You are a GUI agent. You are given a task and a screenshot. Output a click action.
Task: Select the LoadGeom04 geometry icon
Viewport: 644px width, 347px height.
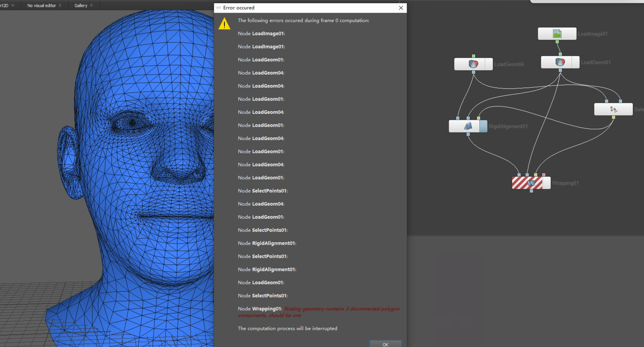coord(473,64)
